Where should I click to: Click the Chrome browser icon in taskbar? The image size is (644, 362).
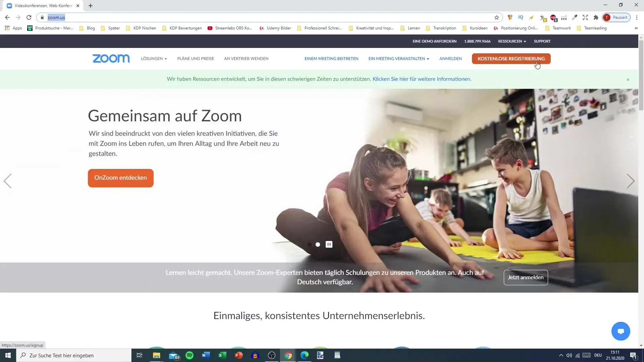[x=288, y=355]
